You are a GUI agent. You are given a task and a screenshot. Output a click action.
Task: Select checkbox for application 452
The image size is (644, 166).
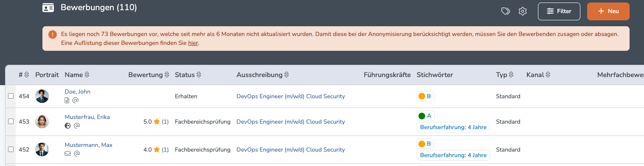[11, 149]
